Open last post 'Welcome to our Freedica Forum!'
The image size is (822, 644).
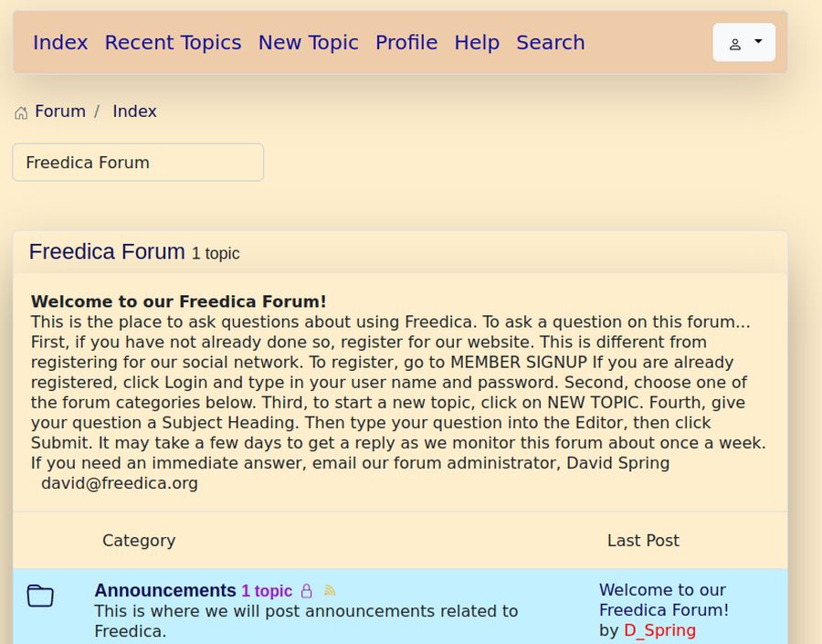coord(663,599)
